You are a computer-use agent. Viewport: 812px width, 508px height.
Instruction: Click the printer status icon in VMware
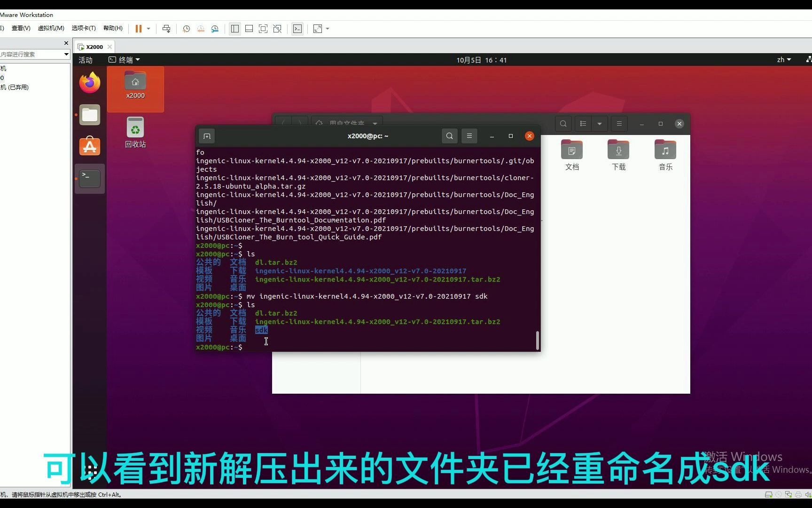click(x=798, y=494)
